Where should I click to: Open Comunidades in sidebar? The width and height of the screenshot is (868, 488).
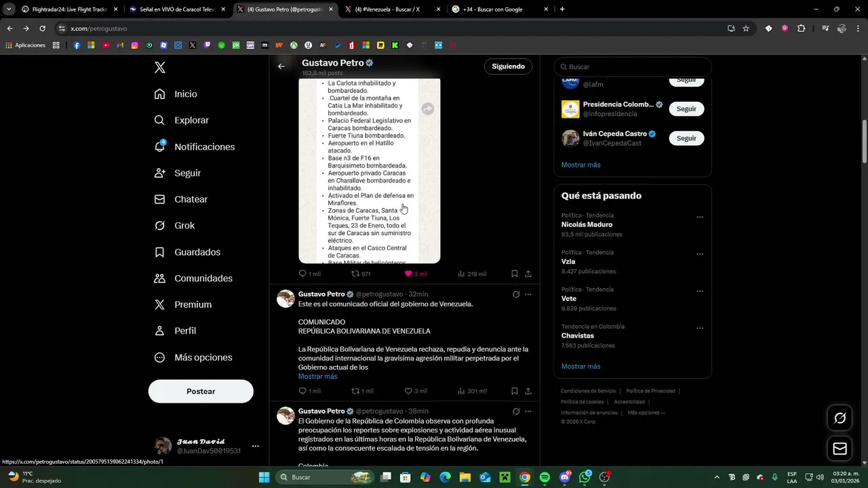[x=193, y=279]
